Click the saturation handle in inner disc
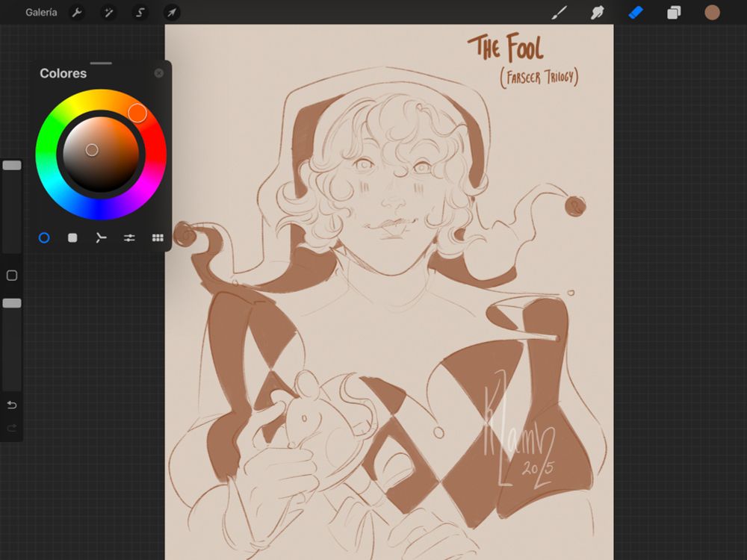747x560 pixels. tap(92, 151)
